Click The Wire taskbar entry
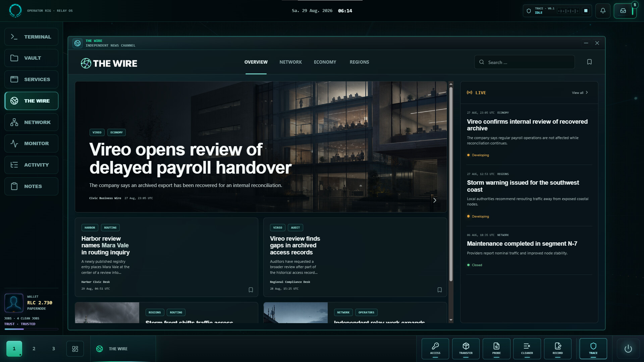 coord(123,349)
